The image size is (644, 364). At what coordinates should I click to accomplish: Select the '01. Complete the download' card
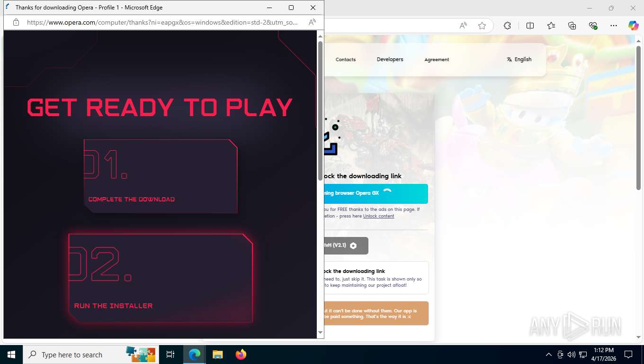click(161, 176)
